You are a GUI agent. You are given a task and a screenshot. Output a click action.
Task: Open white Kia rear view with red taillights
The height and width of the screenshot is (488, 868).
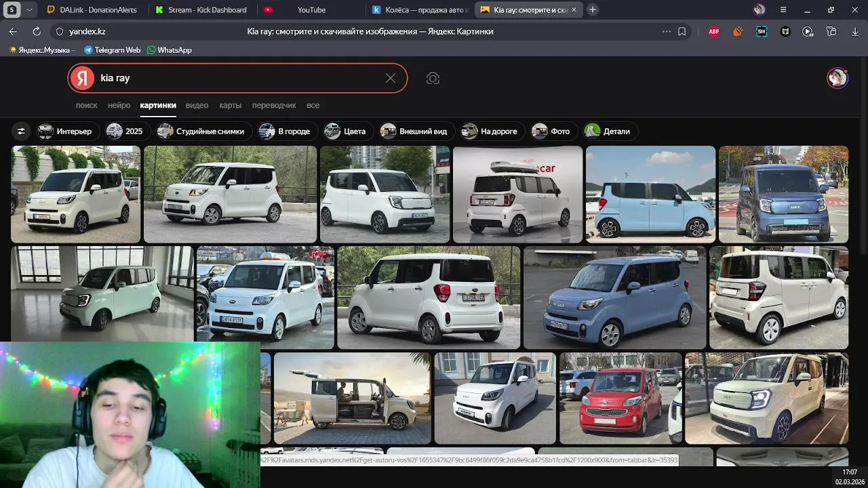coord(429,298)
